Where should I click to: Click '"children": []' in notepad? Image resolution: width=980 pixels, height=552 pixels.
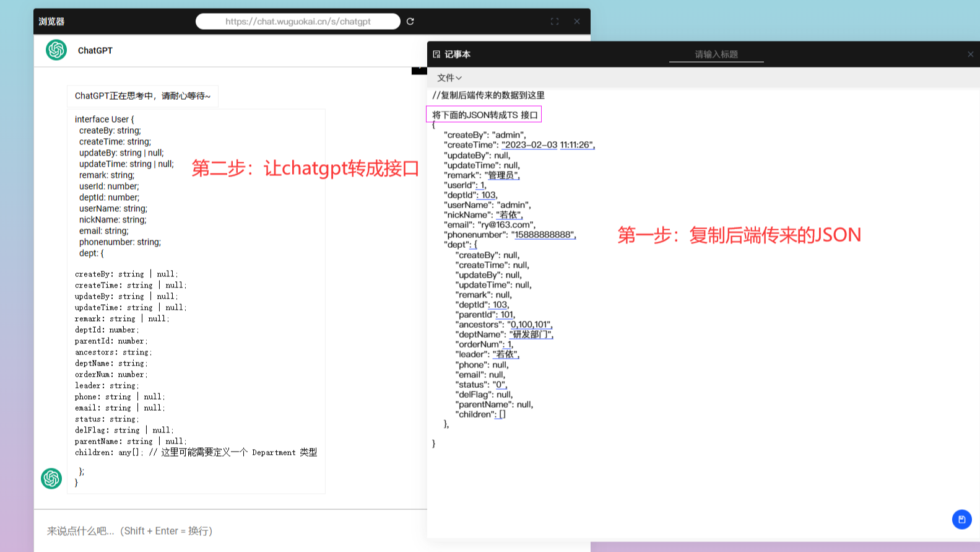pos(481,414)
